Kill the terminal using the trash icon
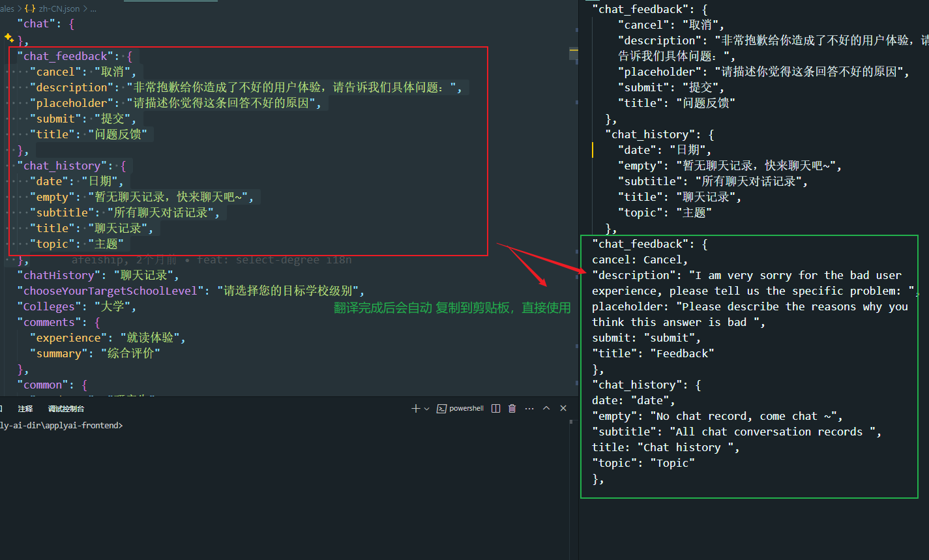 512,409
